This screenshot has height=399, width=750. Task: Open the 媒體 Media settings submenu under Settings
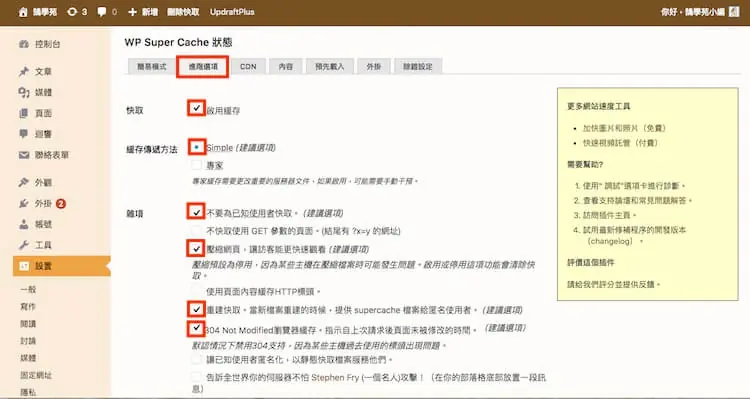(x=28, y=358)
